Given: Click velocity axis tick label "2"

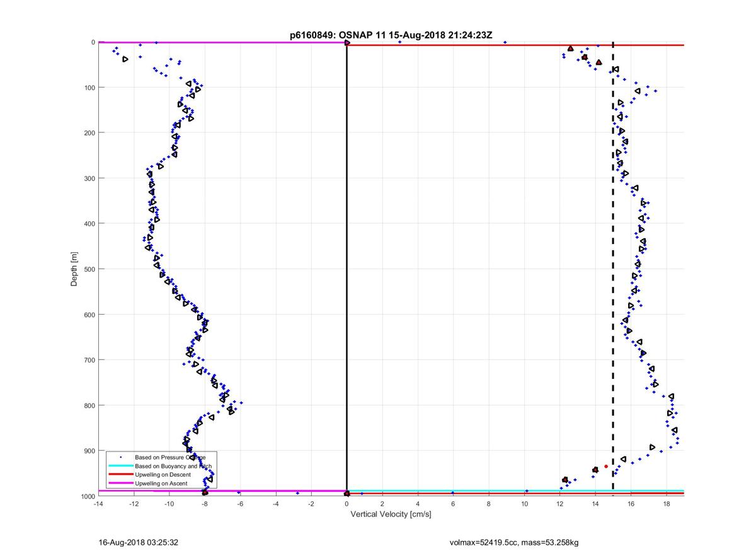Looking at the screenshot, I should pos(382,504).
